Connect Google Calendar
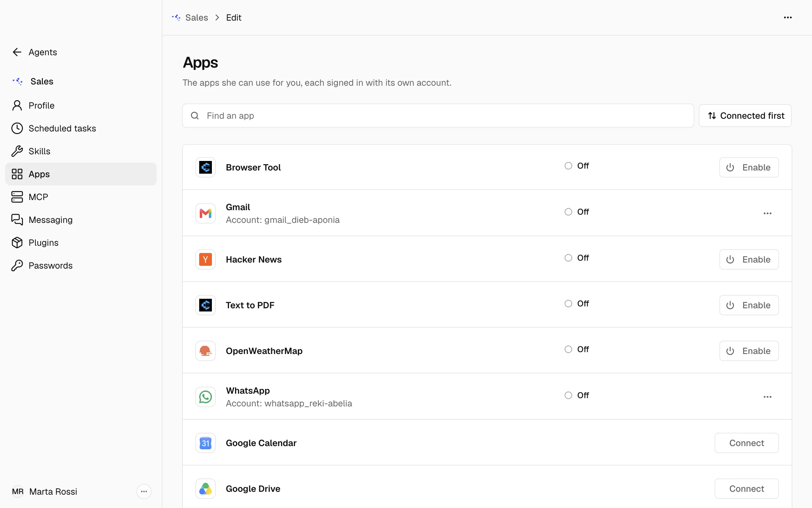 (x=747, y=443)
